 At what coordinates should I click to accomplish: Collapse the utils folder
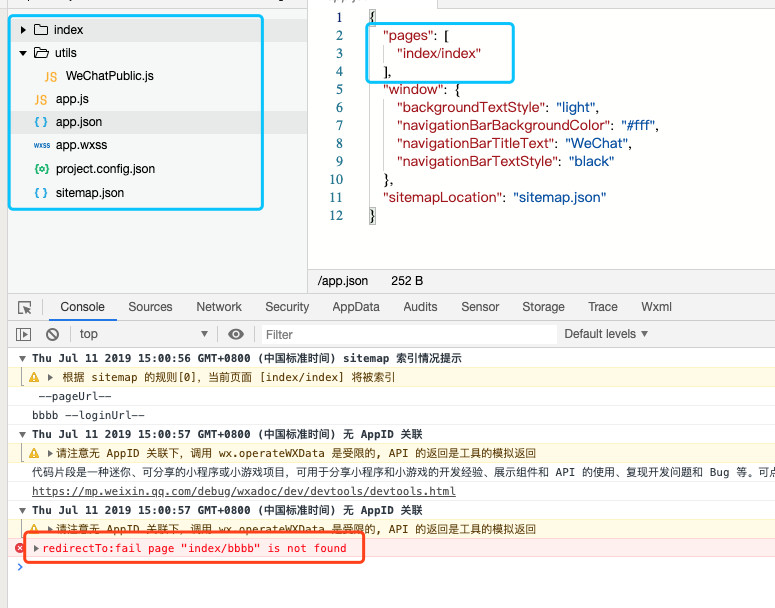[x=23, y=53]
